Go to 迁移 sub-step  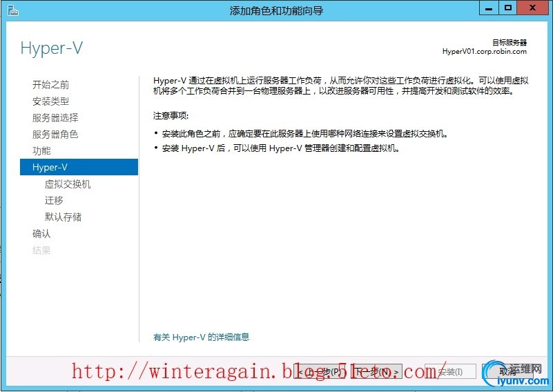point(54,201)
